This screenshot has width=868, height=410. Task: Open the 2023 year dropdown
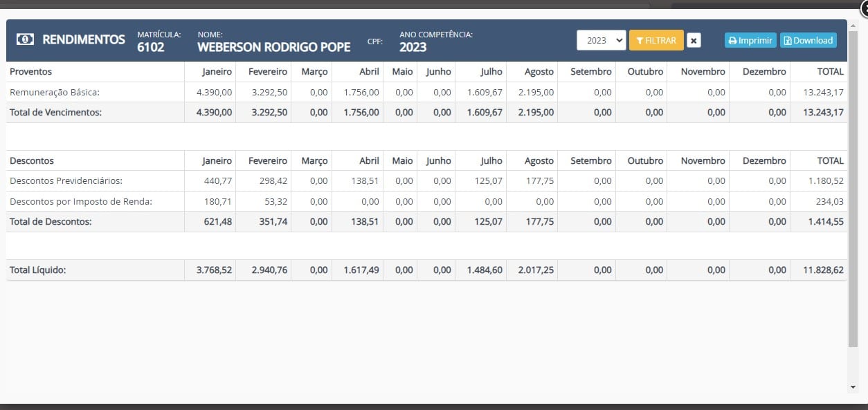pos(601,41)
